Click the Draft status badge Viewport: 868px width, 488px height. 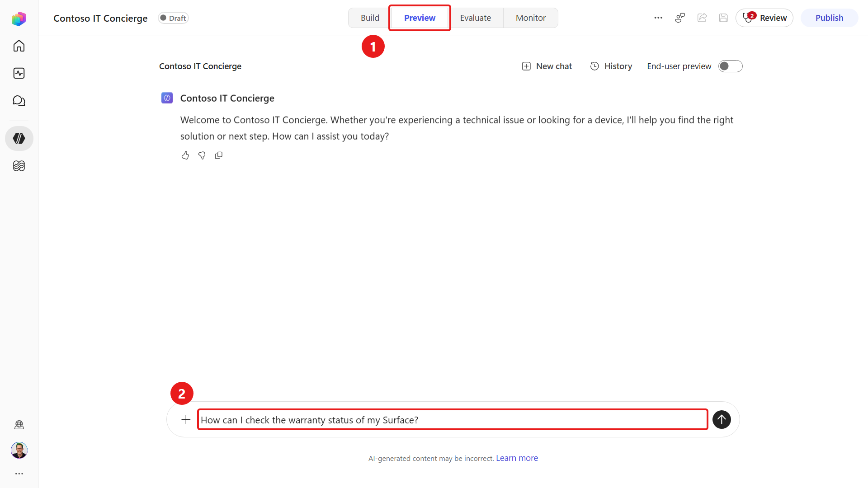click(x=173, y=18)
